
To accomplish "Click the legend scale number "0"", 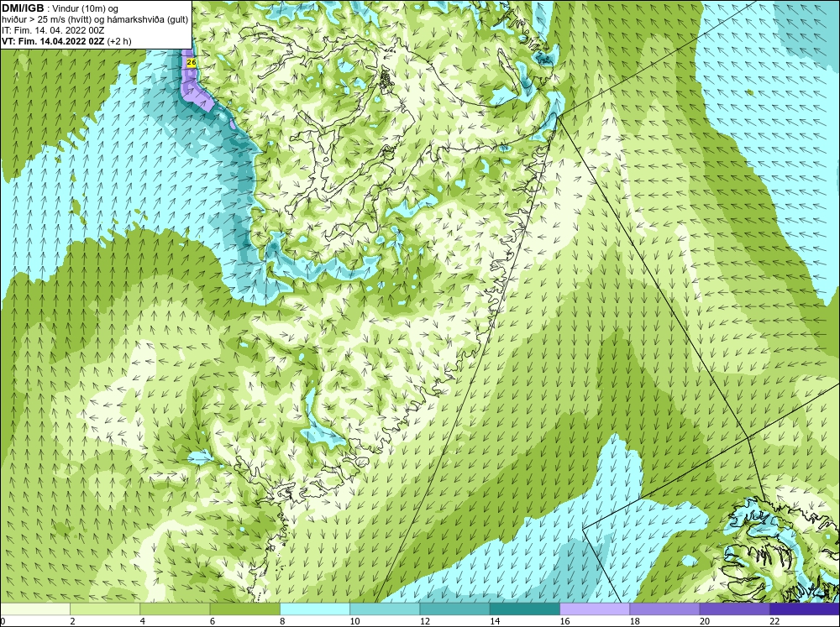I will click(3, 621).
